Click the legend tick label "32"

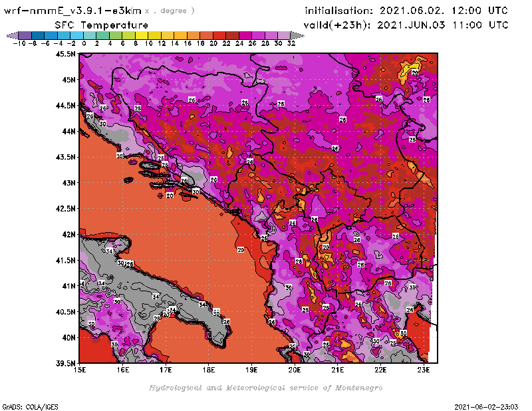pos(291,43)
